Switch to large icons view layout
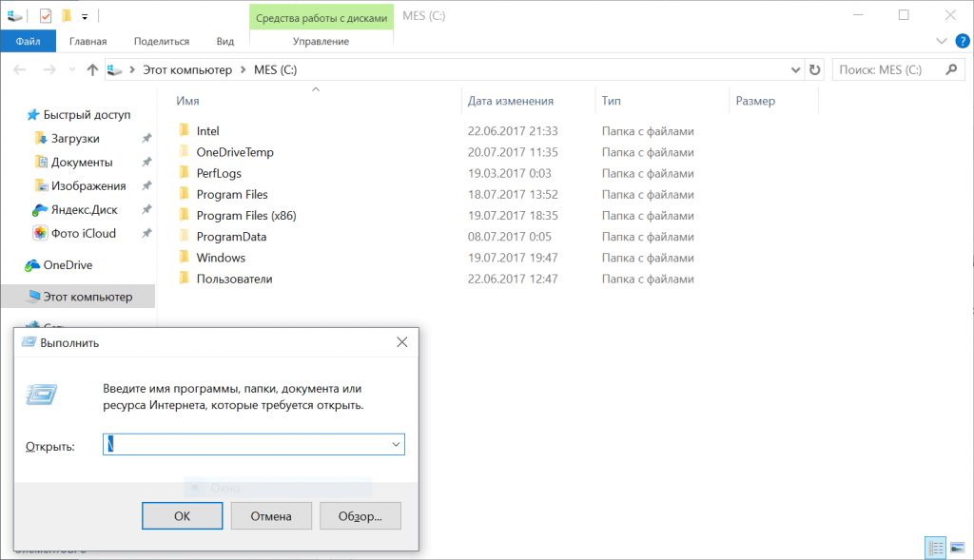 (958, 548)
